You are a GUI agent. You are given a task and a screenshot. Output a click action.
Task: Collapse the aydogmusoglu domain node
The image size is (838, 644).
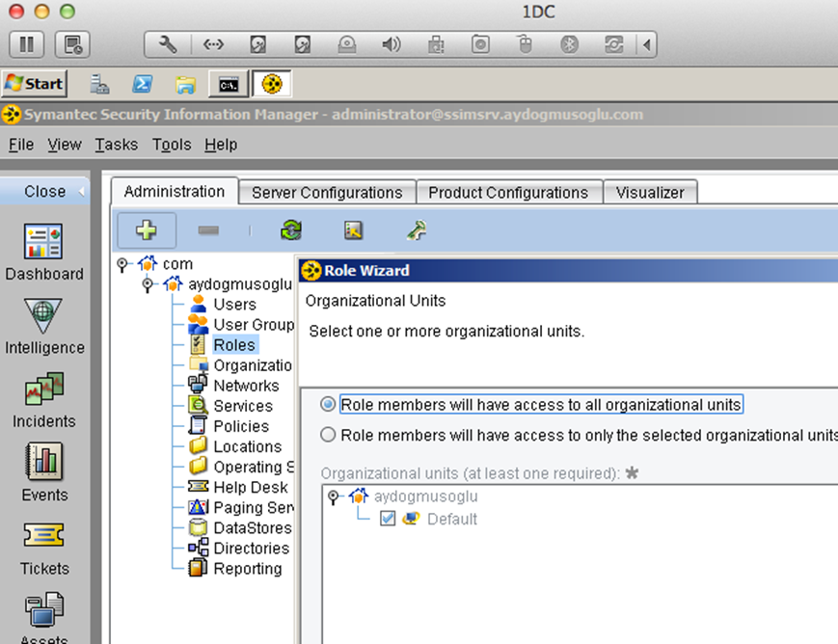click(x=149, y=284)
